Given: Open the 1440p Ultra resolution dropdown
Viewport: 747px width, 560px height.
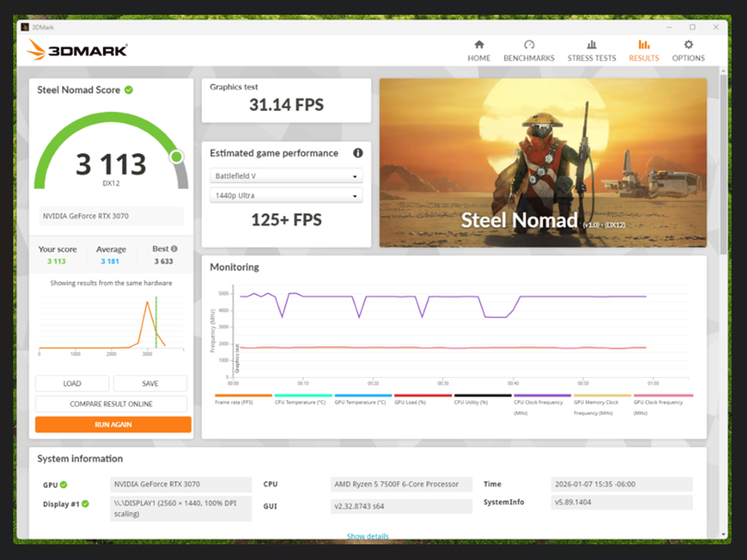Looking at the screenshot, I should pos(286,195).
